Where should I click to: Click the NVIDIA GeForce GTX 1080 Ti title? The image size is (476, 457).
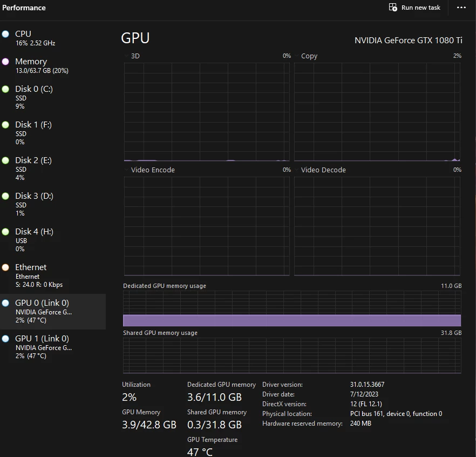409,41
